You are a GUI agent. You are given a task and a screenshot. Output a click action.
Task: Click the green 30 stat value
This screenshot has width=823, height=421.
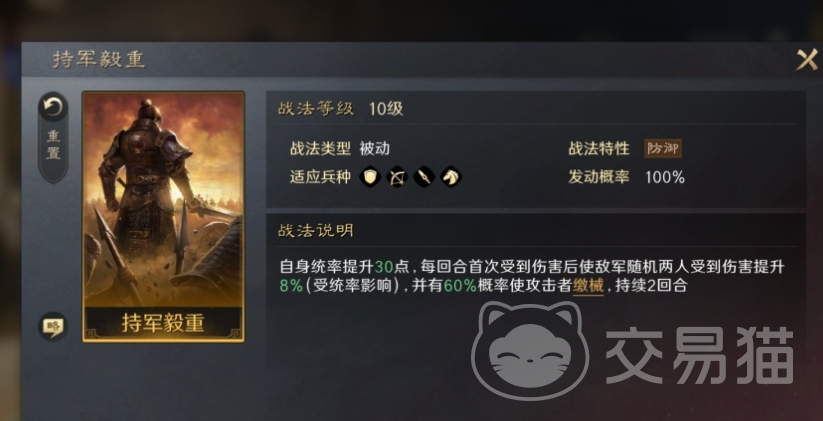coord(384,267)
